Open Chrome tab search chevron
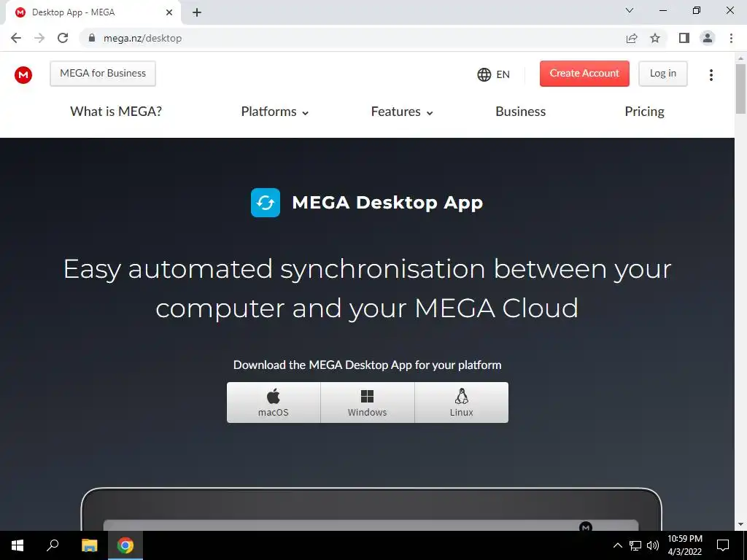Screen dimensions: 747x560 click(x=630, y=10)
